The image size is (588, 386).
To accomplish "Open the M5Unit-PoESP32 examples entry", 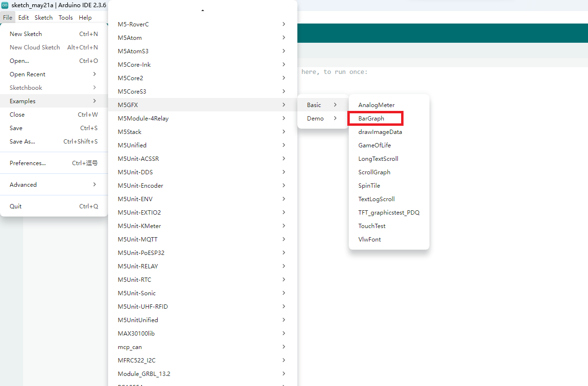I will (x=203, y=253).
